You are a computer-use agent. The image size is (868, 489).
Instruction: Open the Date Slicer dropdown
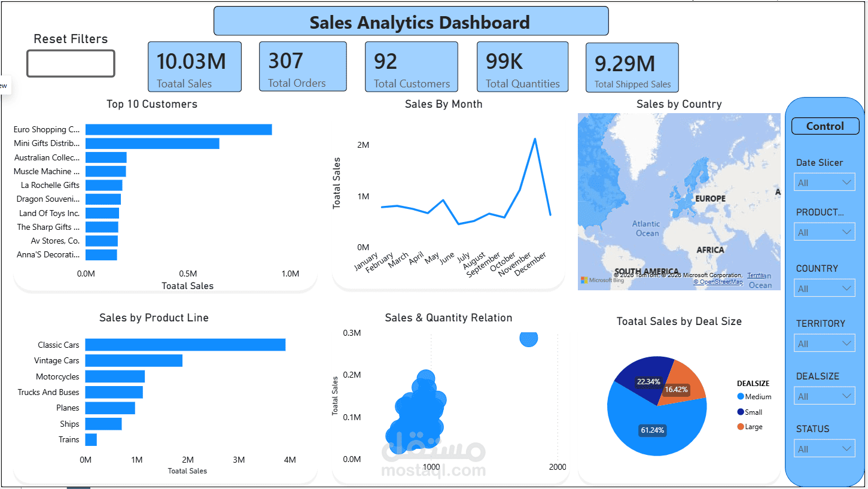(824, 183)
